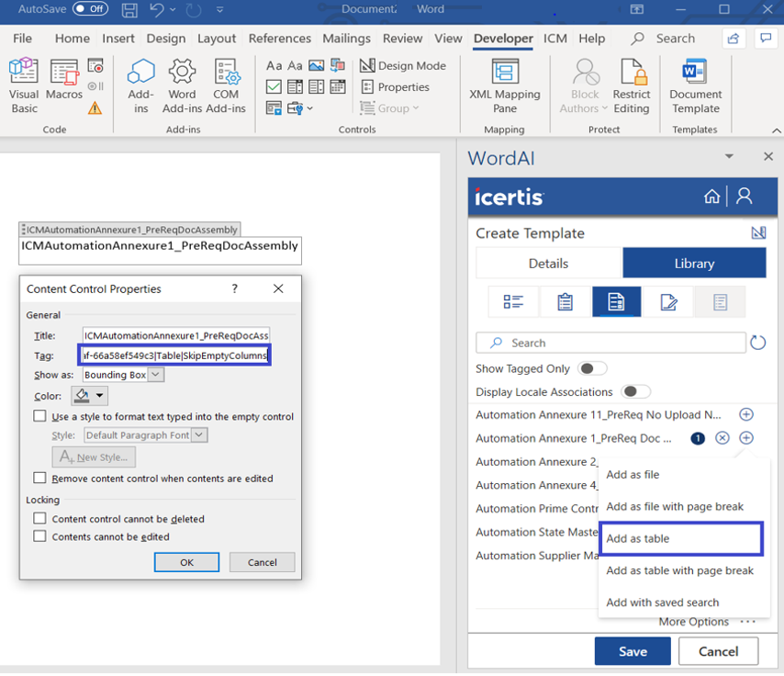Viewport: 784px width, 676px height.
Task: Click the icertis home icon
Action: click(x=711, y=197)
